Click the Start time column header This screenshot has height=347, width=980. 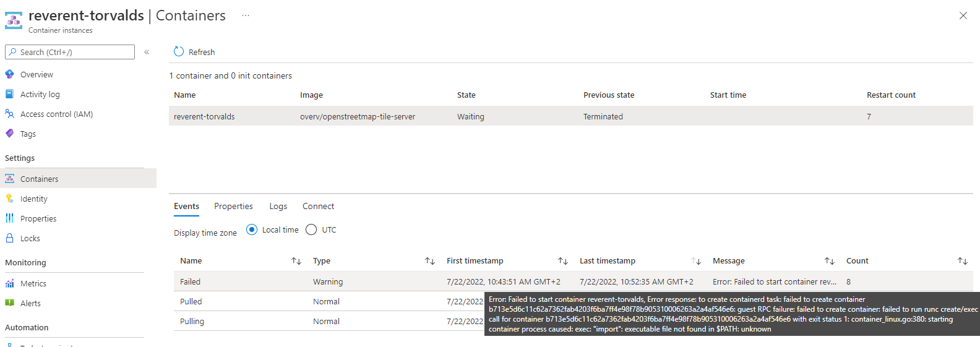click(x=728, y=95)
